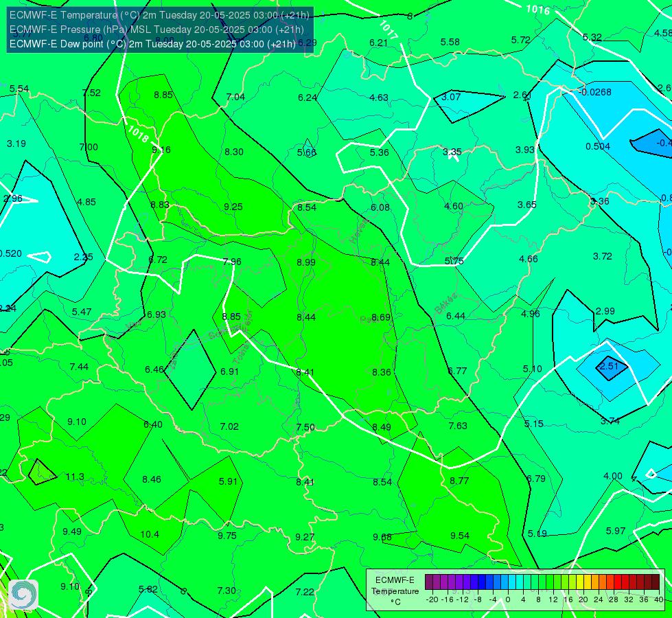
Task: Click the 7.96 temperature value
Action: pos(232,262)
